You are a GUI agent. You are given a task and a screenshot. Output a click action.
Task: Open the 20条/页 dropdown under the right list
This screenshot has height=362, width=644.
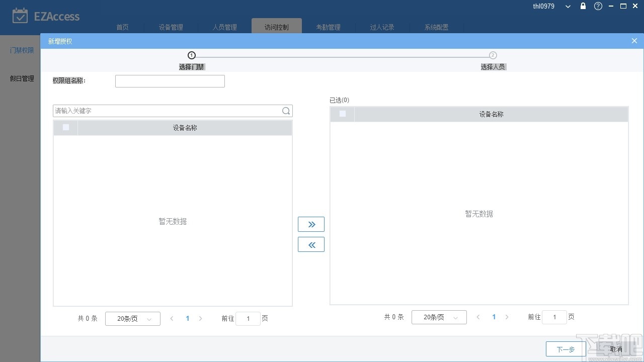(439, 317)
